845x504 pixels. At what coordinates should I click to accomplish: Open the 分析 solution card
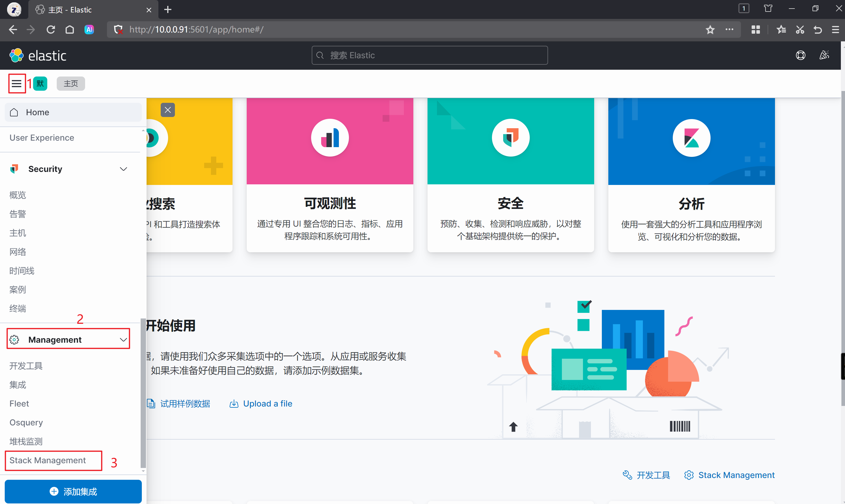tap(691, 175)
